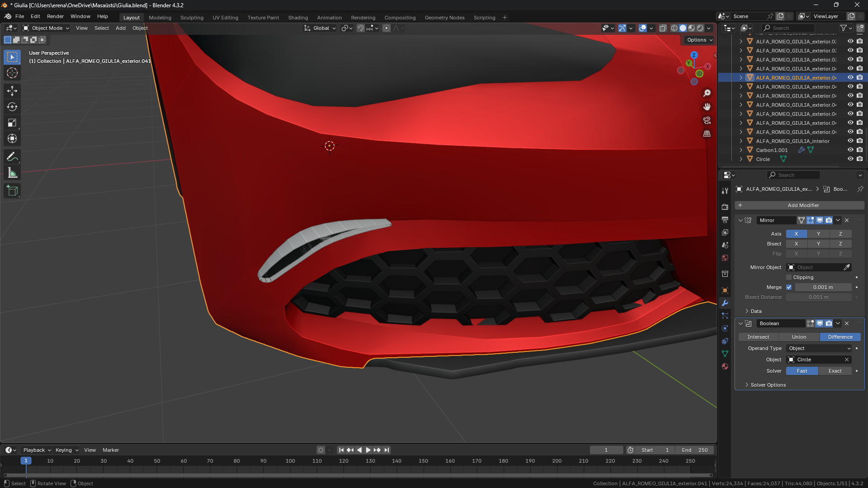868x488 pixels.
Task: Choose the Move tool
Action: (12, 91)
